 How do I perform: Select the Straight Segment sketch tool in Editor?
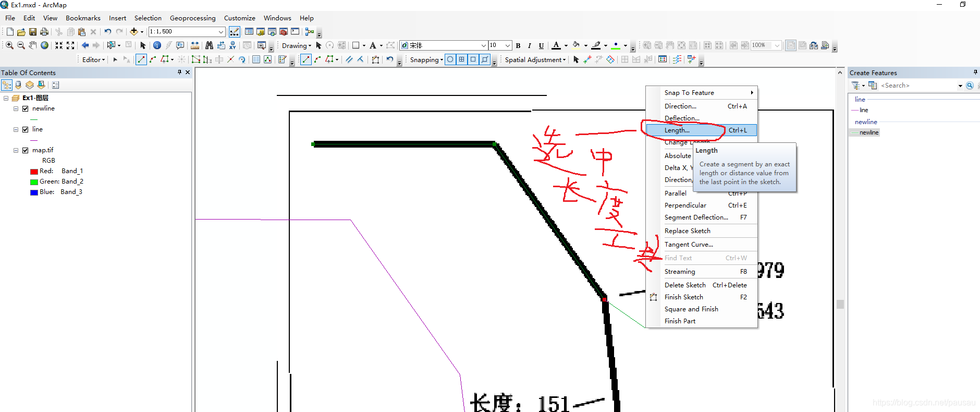pyautogui.click(x=141, y=59)
